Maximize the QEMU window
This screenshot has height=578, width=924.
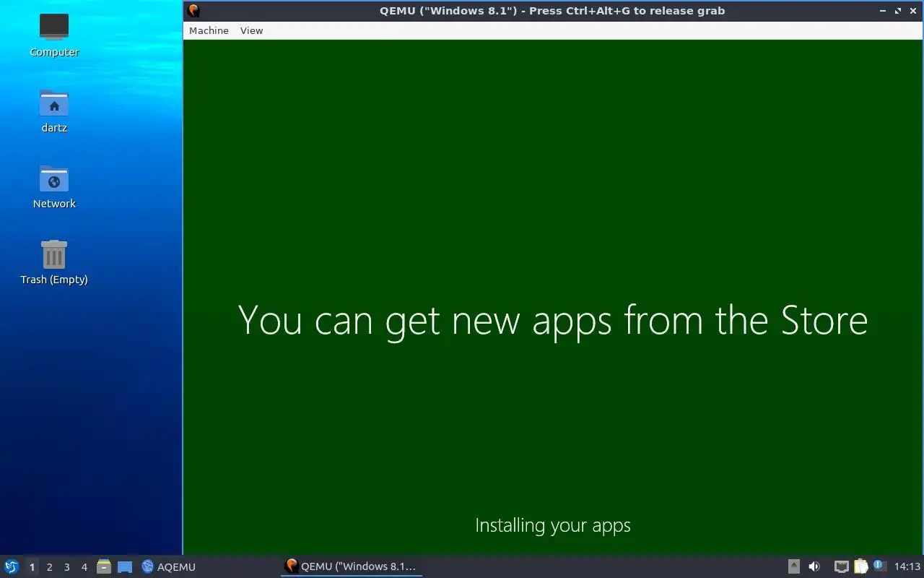(898, 11)
